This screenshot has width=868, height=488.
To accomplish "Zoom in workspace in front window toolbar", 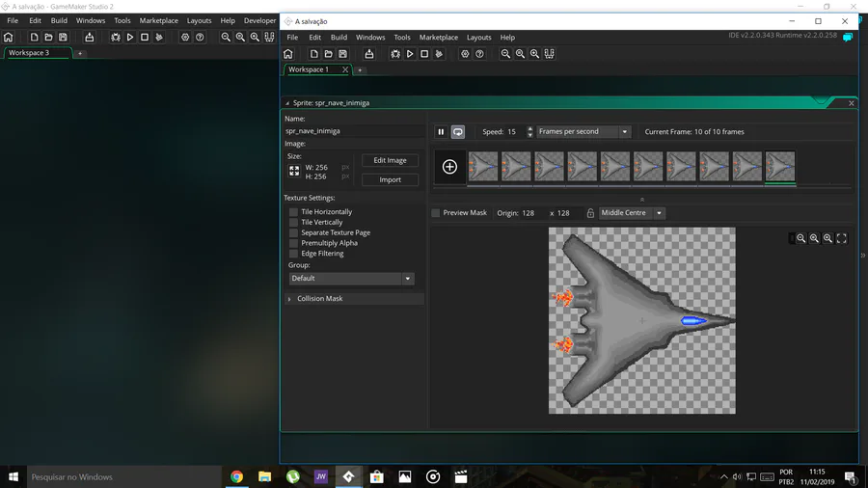I will click(x=534, y=54).
